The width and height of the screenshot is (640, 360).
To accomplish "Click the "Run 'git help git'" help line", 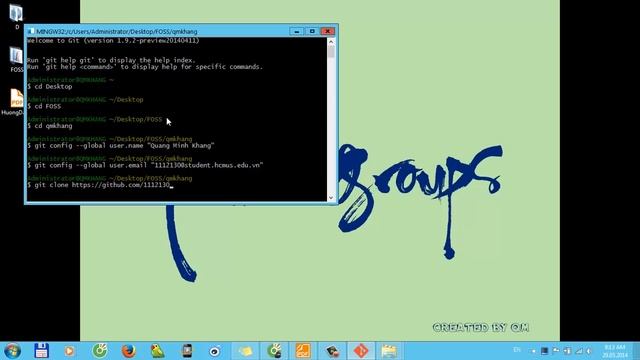I will [111, 60].
